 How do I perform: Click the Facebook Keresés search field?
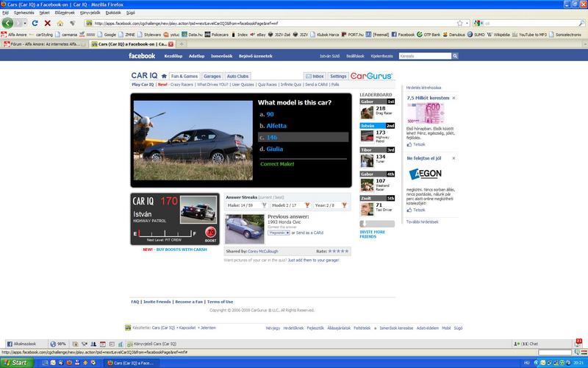coord(425,56)
